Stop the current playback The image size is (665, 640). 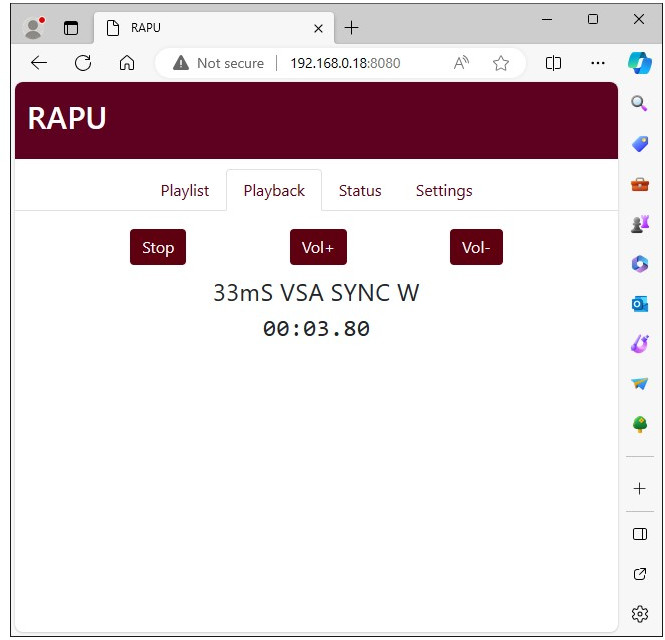pyautogui.click(x=158, y=247)
